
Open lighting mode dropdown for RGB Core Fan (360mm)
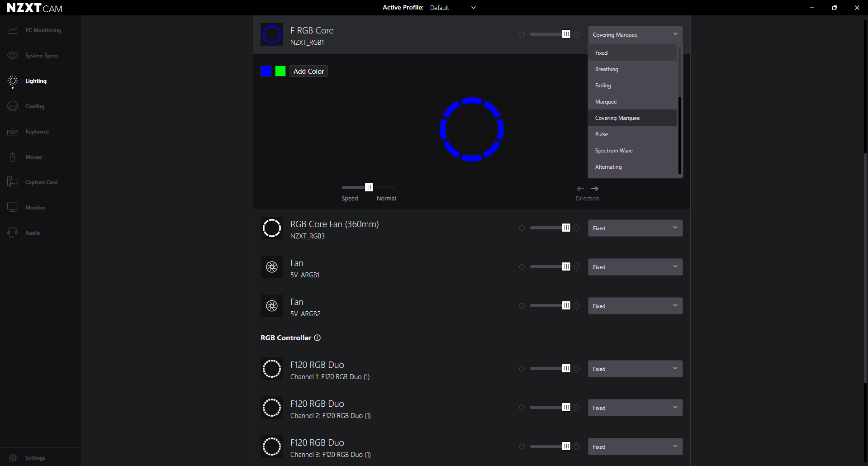coord(635,228)
